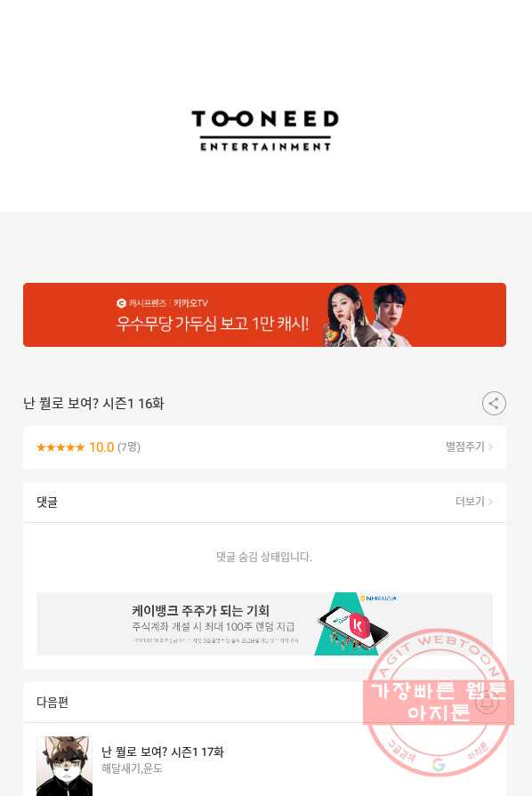This screenshot has height=796, width=532.
Task: Open the 케이뱅크 주주가 되는 기회 ad
Action: (264, 624)
